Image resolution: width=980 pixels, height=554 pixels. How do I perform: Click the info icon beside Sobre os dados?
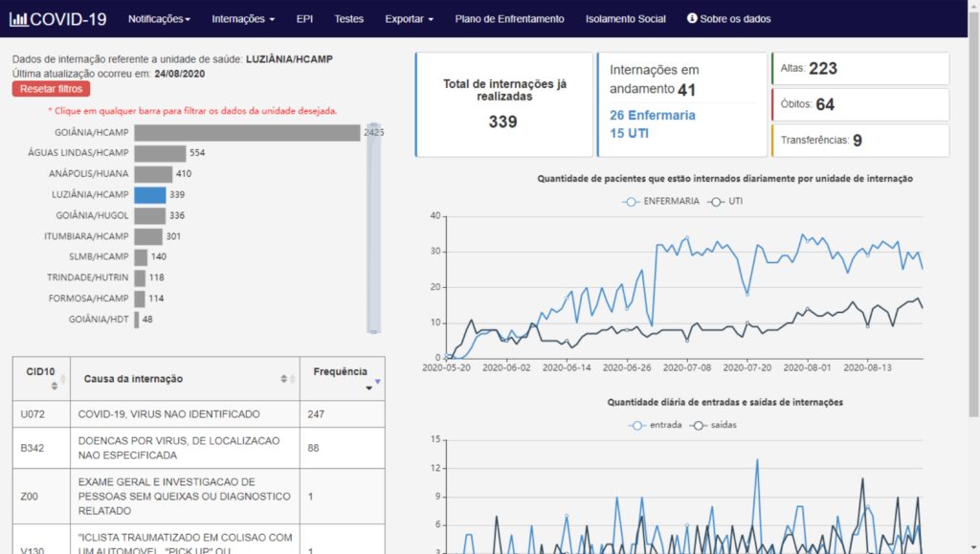pos(692,18)
